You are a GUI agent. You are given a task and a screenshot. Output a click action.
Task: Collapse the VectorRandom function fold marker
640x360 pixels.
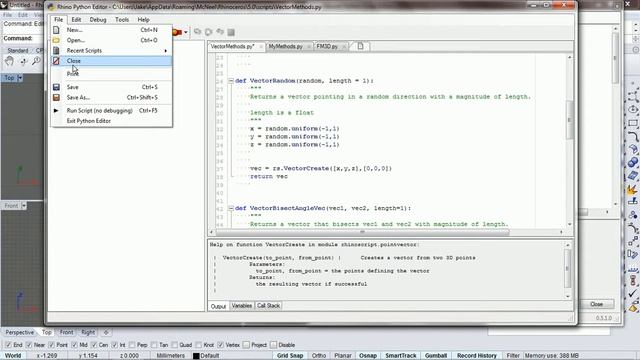click(231, 81)
